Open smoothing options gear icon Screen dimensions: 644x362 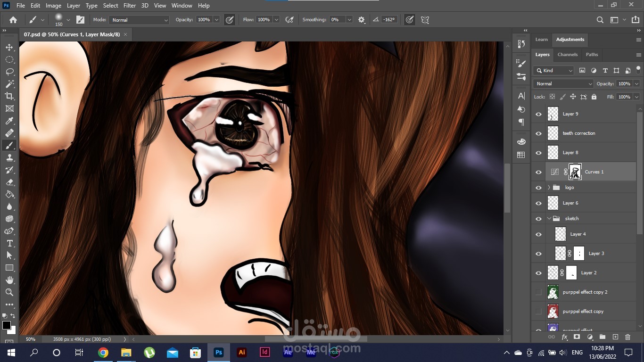pos(362,20)
